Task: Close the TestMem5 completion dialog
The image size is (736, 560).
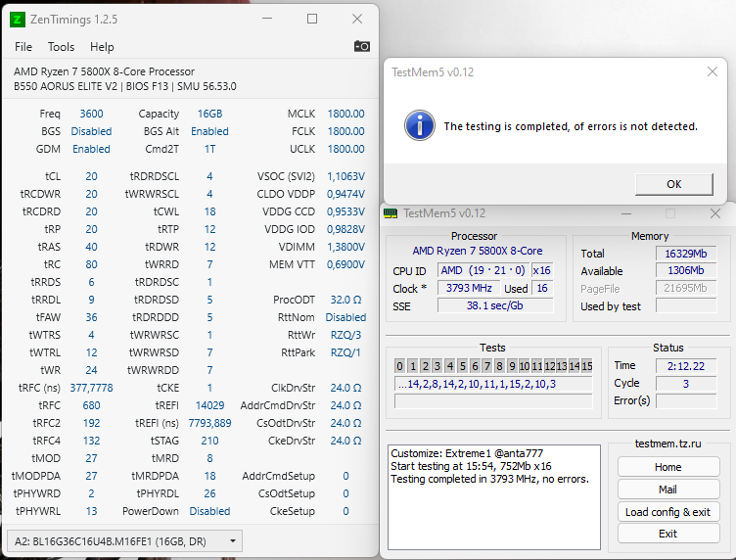Action: [x=713, y=71]
